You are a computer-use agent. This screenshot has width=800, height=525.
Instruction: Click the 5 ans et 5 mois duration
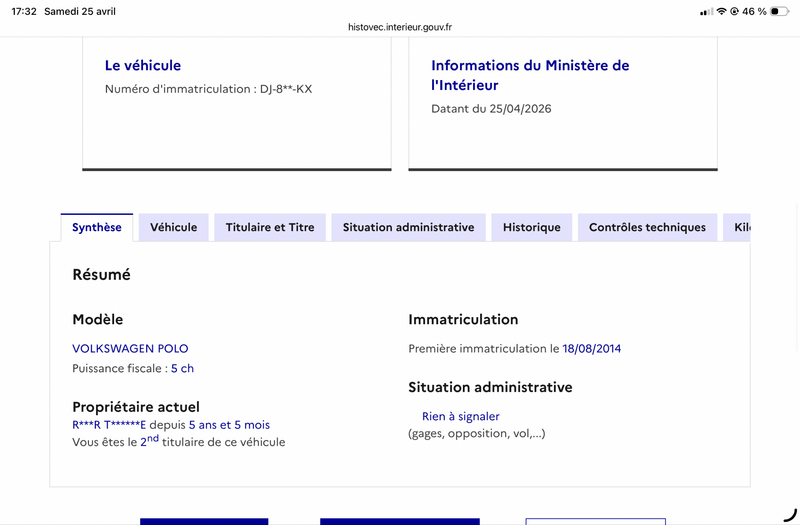pos(229,425)
